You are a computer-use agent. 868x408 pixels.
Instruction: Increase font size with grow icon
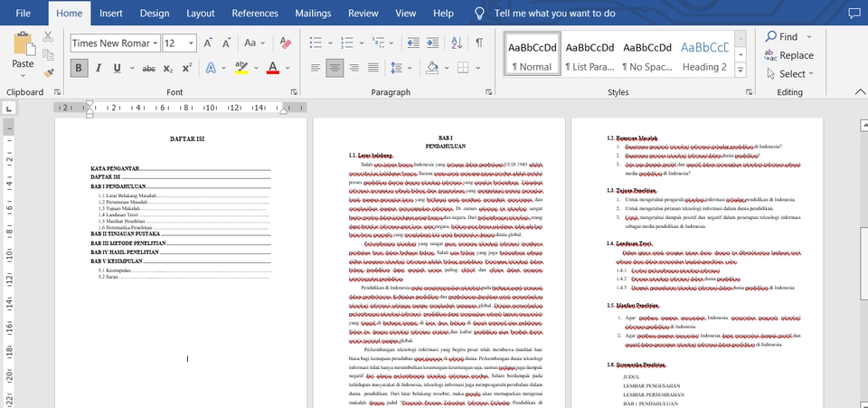(208, 43)
